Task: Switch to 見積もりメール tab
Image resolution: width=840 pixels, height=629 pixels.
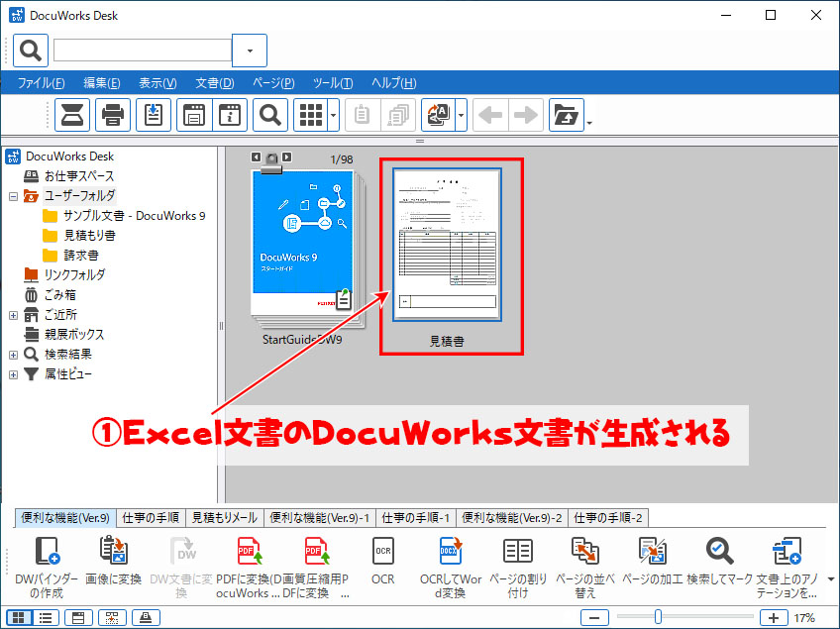Action: (225, 517)
